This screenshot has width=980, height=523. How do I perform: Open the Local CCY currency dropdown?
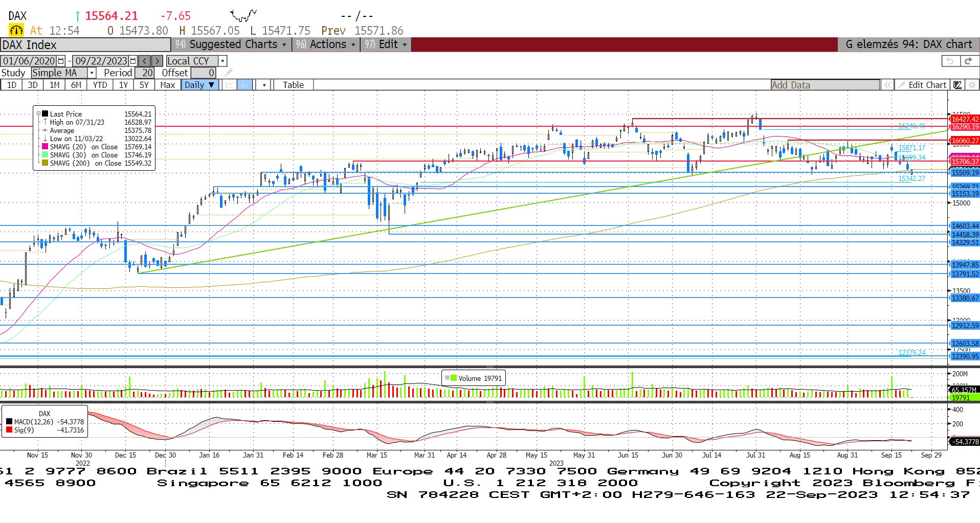click(222, 61)
